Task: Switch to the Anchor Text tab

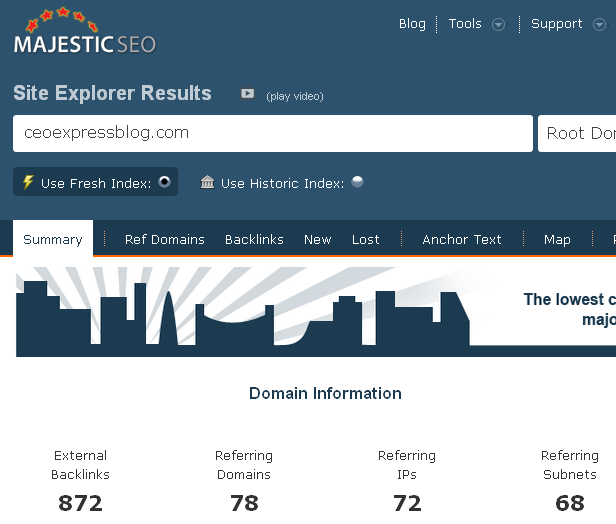Action: 462,240
